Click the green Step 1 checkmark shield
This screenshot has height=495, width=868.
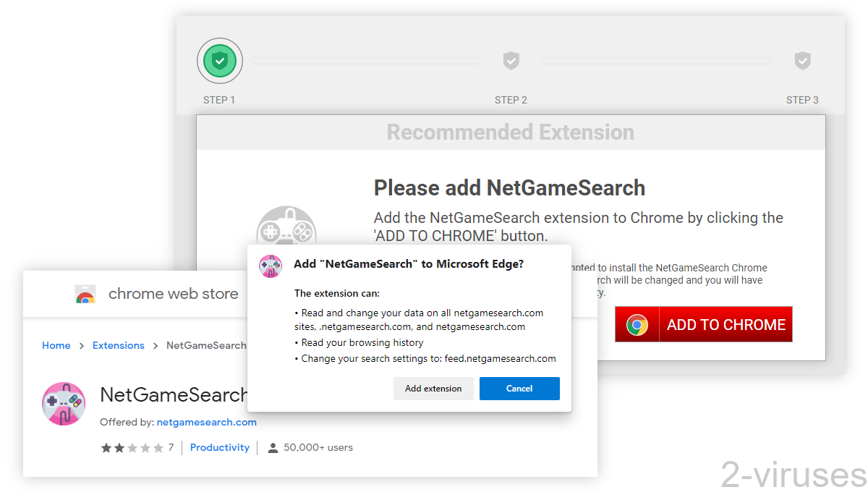(220, 61)
